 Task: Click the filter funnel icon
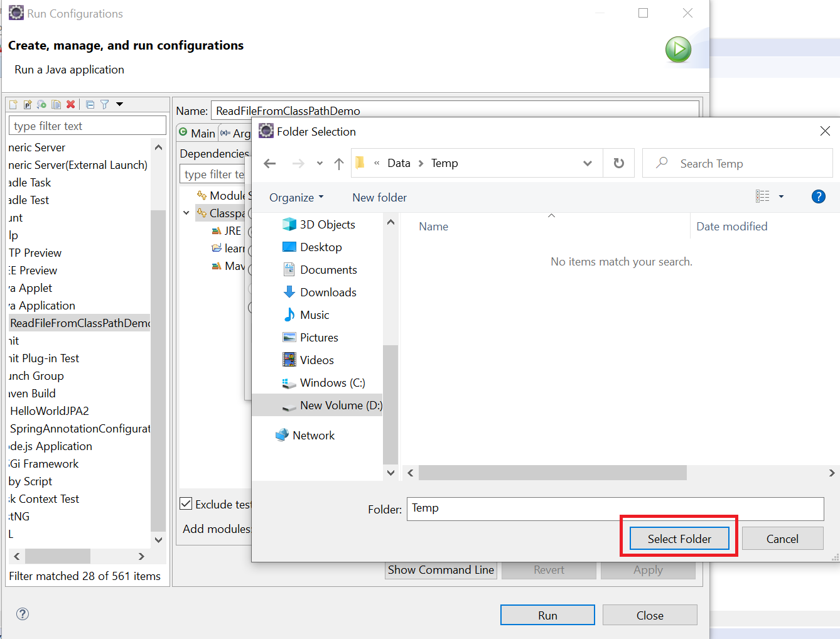click(x=105, y=105)
